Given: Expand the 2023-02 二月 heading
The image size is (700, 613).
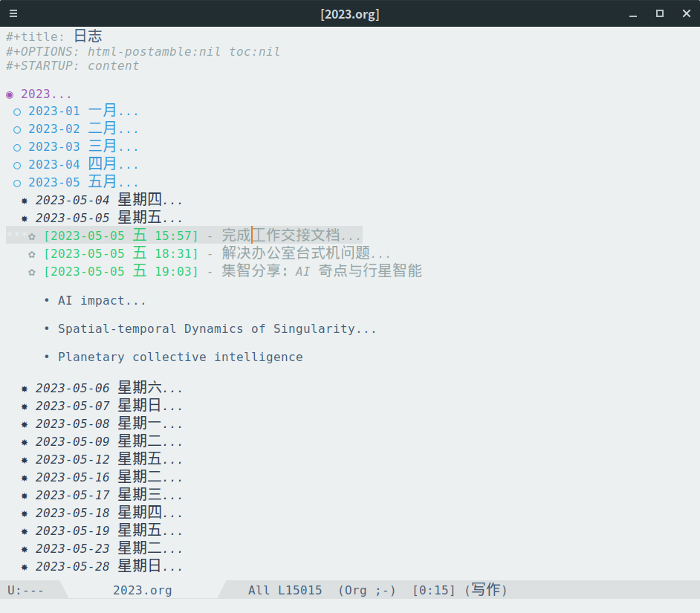Looking at the screenshot, I should click(x=83, y=129).
